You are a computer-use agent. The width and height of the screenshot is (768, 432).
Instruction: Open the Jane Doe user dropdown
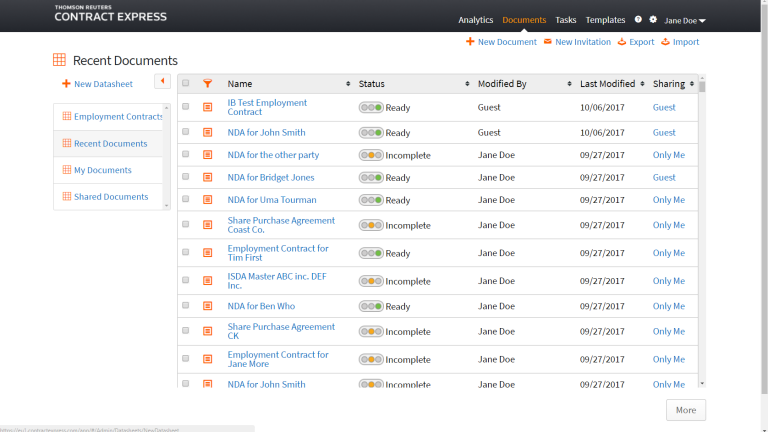(685, 20)
